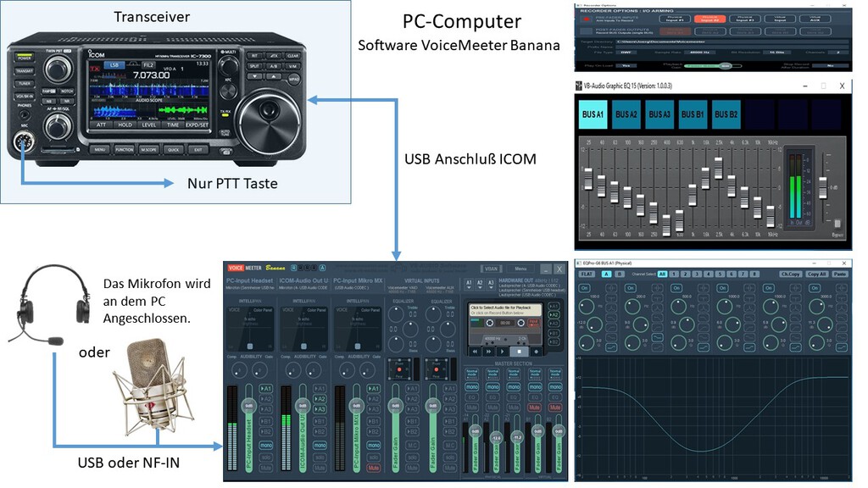Toggle A3 routing on ICOM-Audio Out strip
The width and height of the screenshot is (868, 488).
[320, 409]
